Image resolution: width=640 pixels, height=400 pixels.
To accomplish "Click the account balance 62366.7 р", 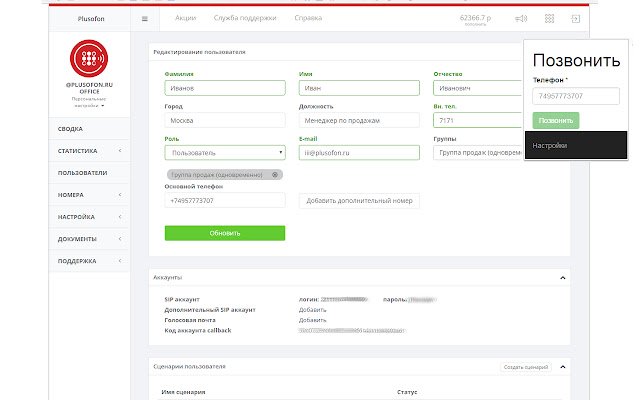I will tap(475, 18).
